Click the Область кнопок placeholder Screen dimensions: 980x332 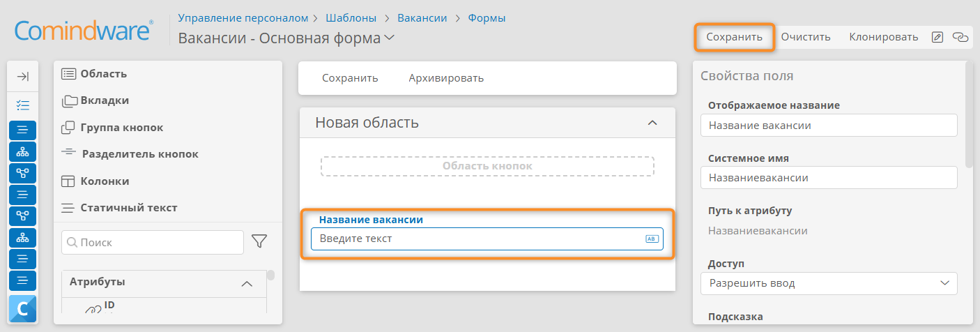(487, 166)
